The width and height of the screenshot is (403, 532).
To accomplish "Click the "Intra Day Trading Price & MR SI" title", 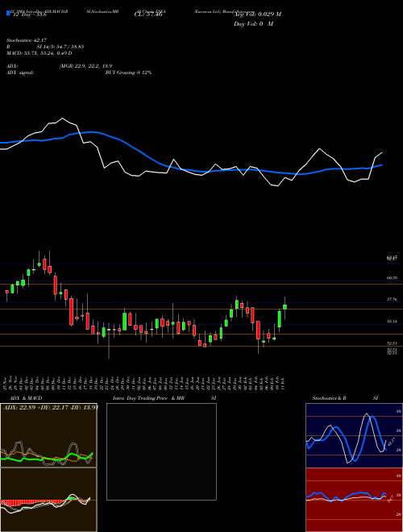I will [164, 398].
